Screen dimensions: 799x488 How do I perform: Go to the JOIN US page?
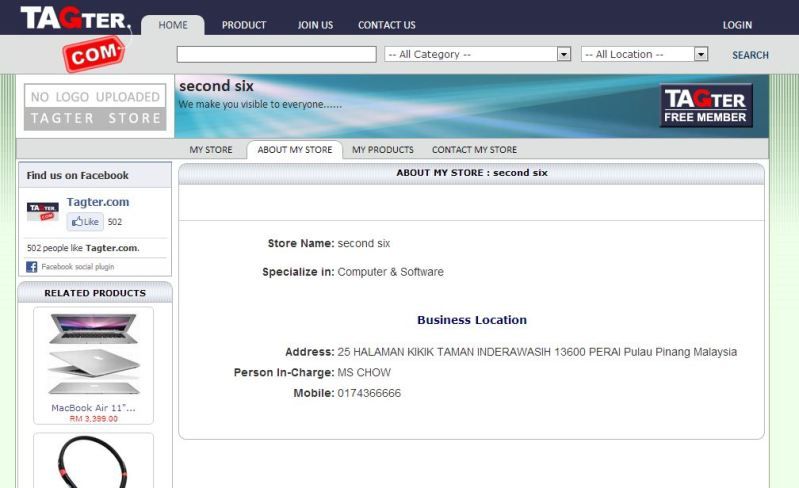pyautogui.click(x=315, y=25)
